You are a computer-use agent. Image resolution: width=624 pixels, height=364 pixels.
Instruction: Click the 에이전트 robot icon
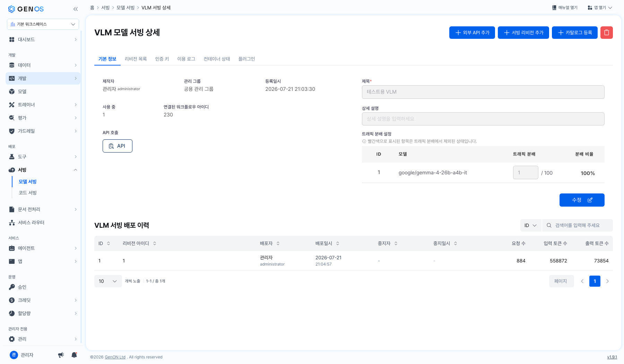12,248
